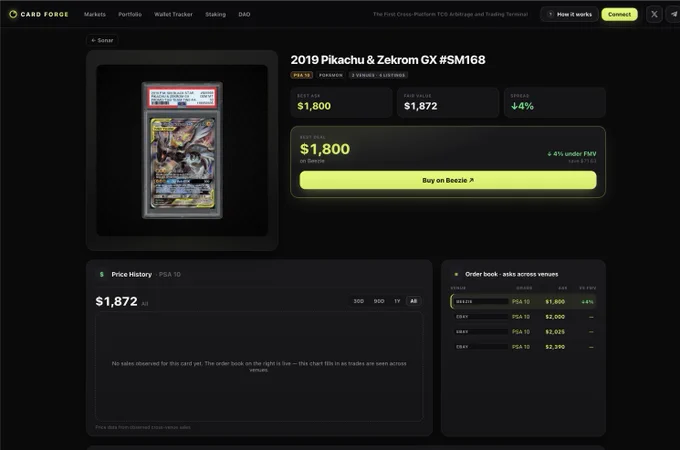This screenshot has height=450, width=680.
Task: Click the Fair Value $1,872 card
Action: click(448, 102)
